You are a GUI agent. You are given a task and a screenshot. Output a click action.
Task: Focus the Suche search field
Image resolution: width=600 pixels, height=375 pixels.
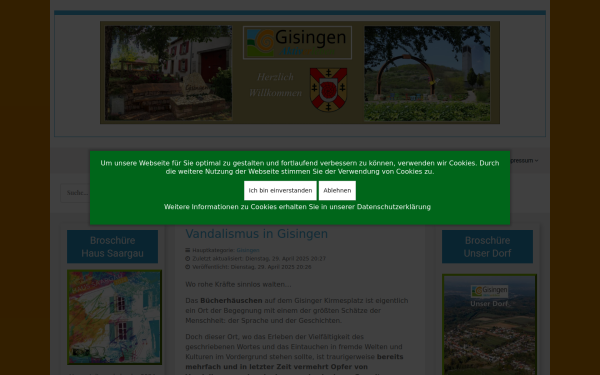pos(75,193)
